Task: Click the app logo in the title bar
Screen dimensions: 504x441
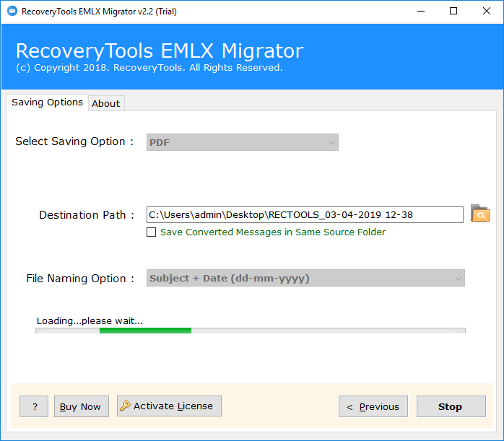Action: [12, 11]
